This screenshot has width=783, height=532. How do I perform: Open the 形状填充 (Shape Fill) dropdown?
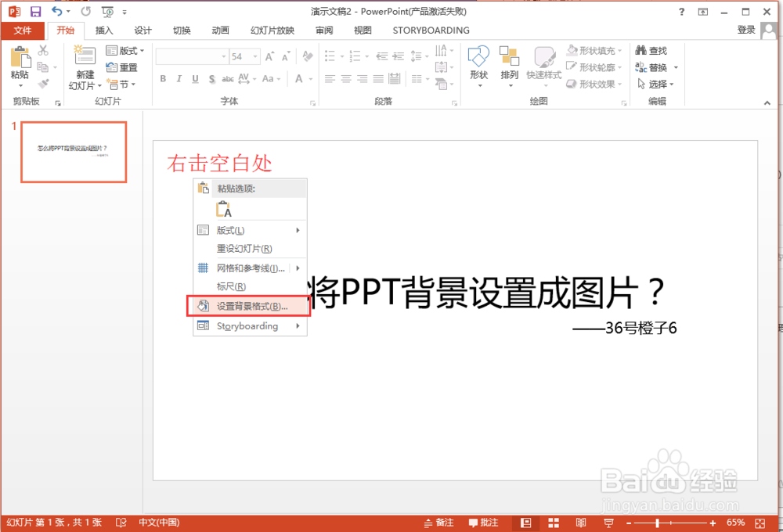tap(594, 50)
